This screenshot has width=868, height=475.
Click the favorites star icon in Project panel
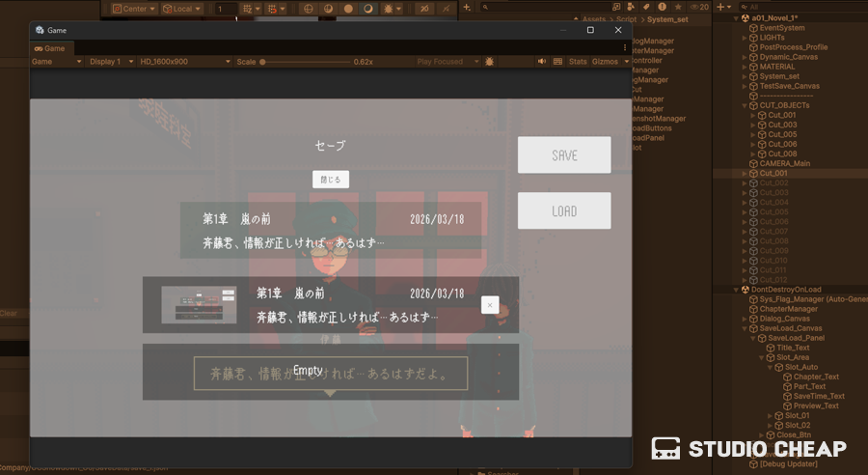pos(678,7)
